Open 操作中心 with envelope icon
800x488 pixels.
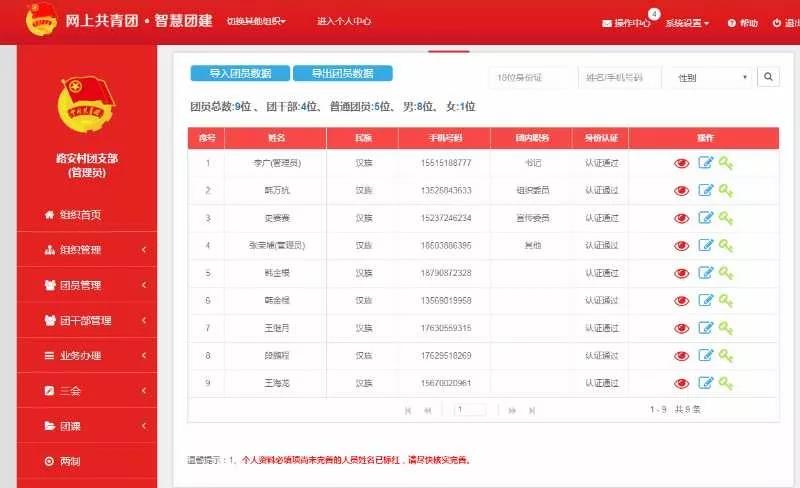point(626,23)
